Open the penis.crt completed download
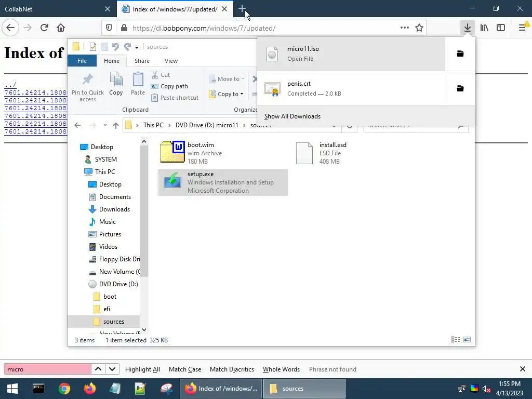532x399 pixels. tap(351, 88)
